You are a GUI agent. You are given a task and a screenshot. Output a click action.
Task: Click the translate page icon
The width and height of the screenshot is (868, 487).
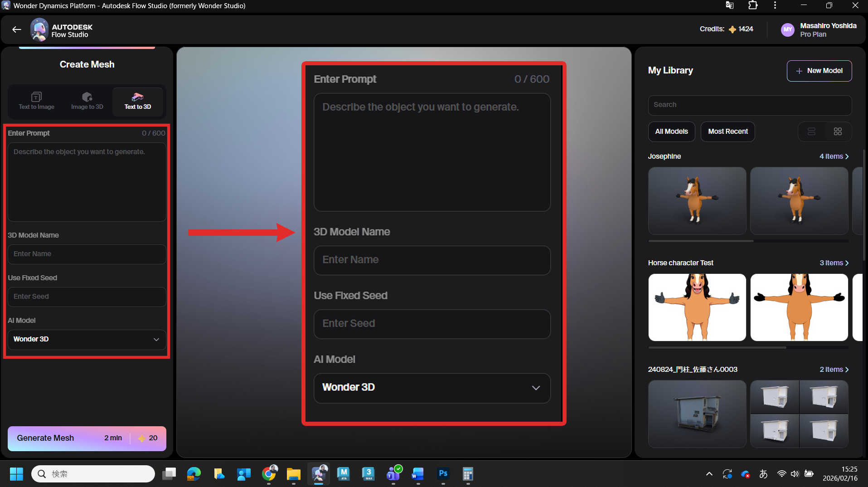pyautogui.click(x=729, y=5)
